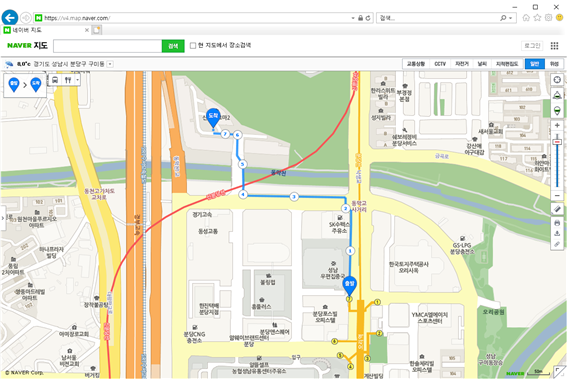
Task: Tilt map up with upper tilt icon
Action: pos(557,95)
